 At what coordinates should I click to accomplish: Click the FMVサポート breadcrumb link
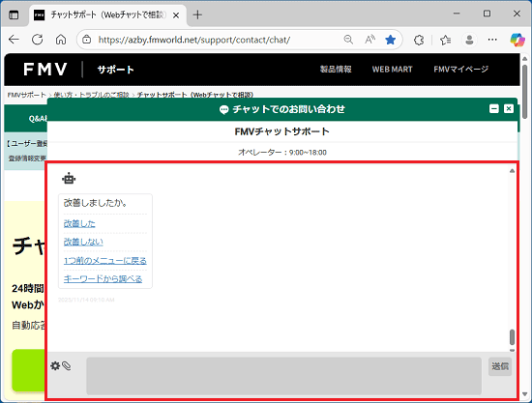26,95
